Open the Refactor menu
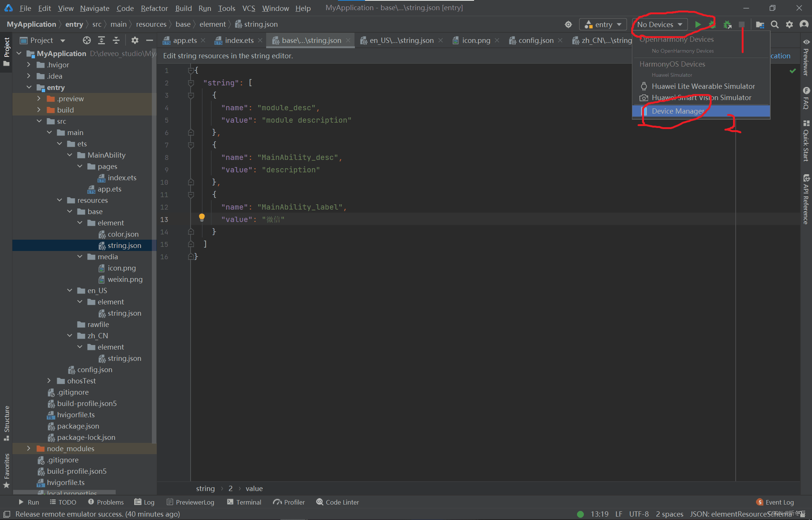Image resolution: width=812 pixels, height=520 pixels. pos(154,8)
